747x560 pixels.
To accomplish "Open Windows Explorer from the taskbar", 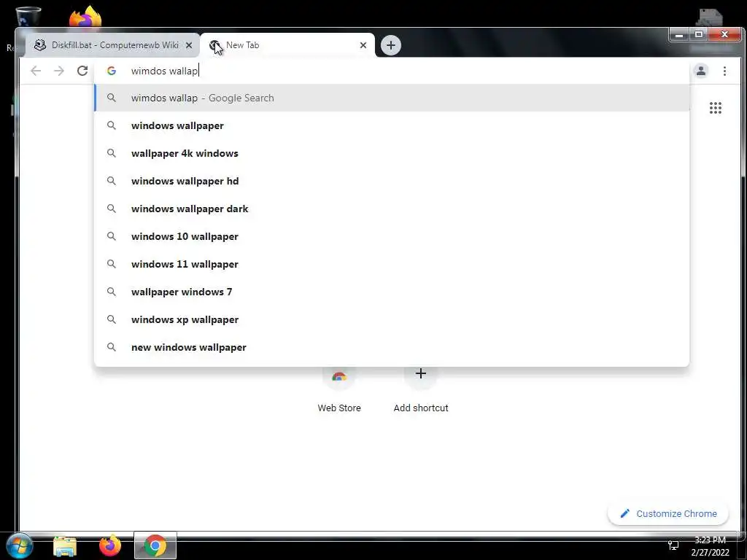I will (65, 546).
